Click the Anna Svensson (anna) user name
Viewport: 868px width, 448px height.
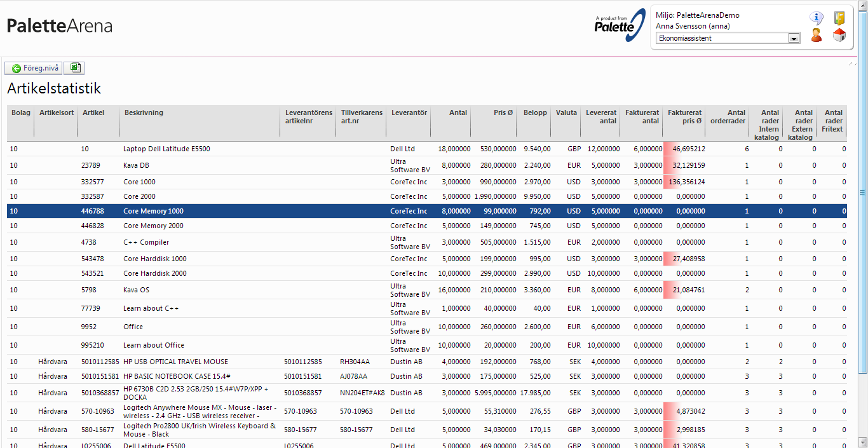[693, 26]
